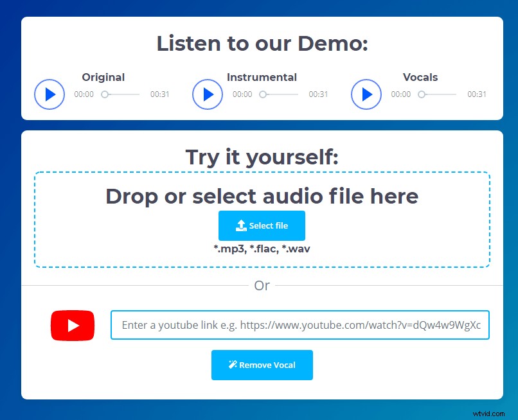This screenshot has width=518, height=420.
Task: Click the YouTube logo icon
Action: [x=72, y=326]
